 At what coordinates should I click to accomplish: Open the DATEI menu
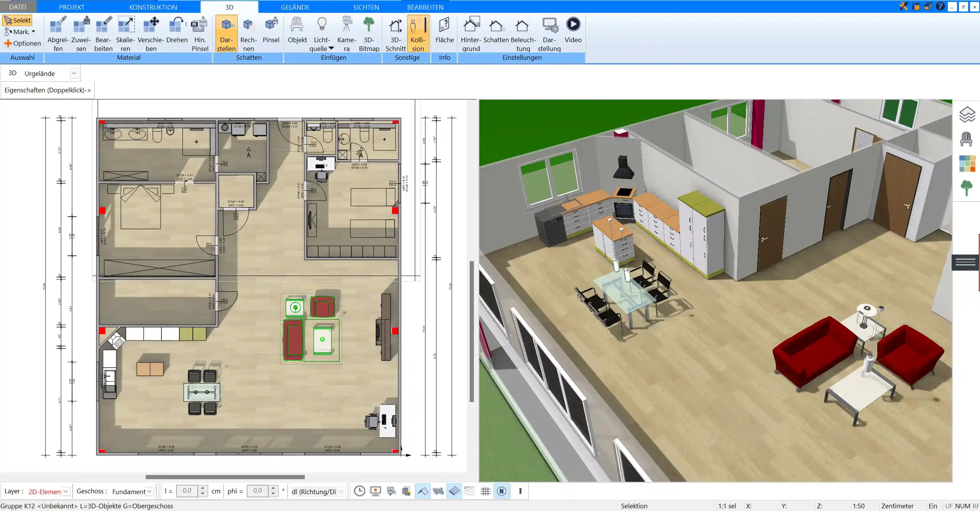click(x=18, y=7)
